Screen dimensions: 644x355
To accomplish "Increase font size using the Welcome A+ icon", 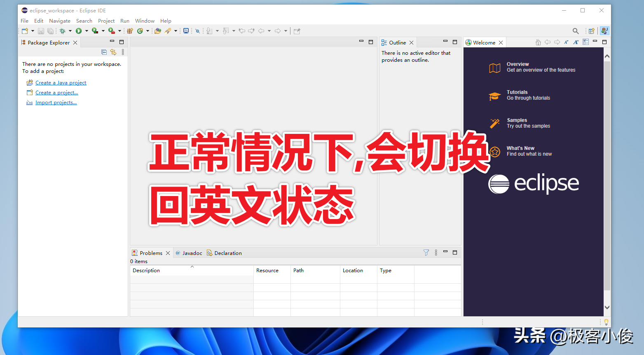I will click(576, 42).
